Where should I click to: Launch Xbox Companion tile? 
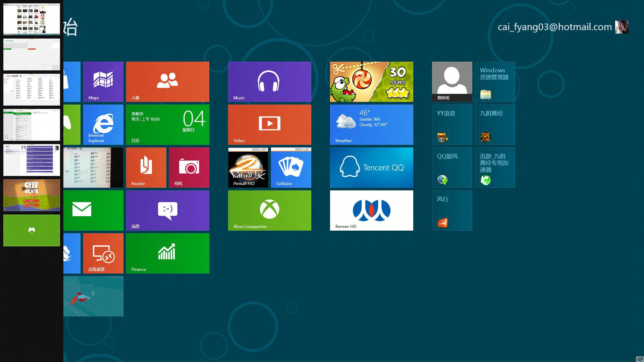(x=269, y=210)
